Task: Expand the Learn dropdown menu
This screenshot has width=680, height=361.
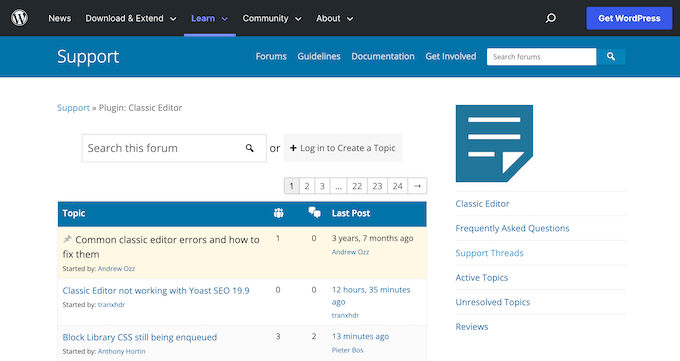Action: pos(209,18)
